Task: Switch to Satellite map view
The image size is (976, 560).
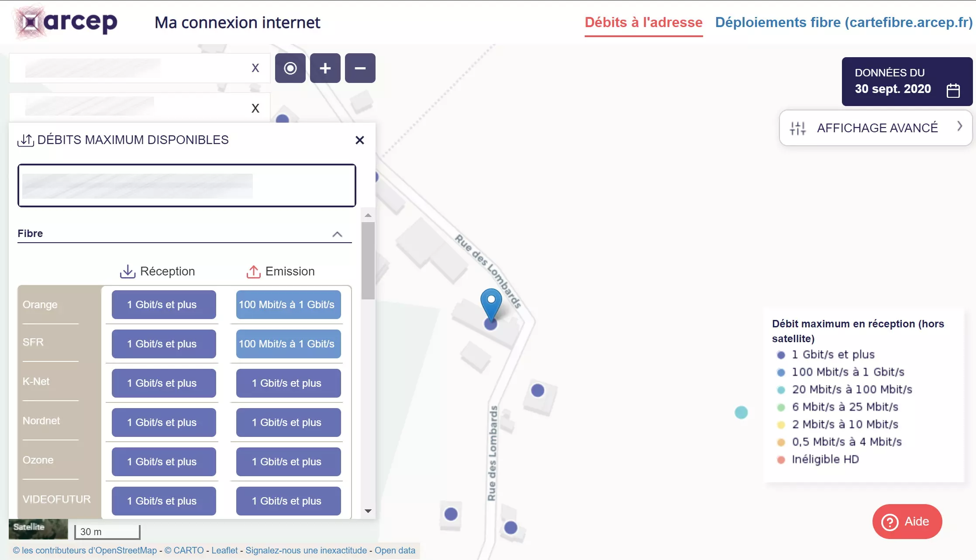Action: [38, 529]
